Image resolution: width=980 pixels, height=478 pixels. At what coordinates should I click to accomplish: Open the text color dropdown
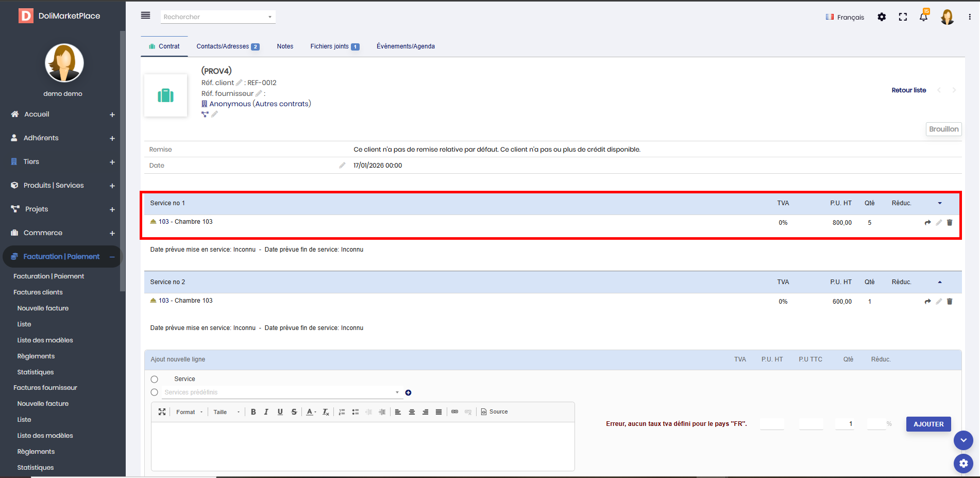tap(311, 412)
